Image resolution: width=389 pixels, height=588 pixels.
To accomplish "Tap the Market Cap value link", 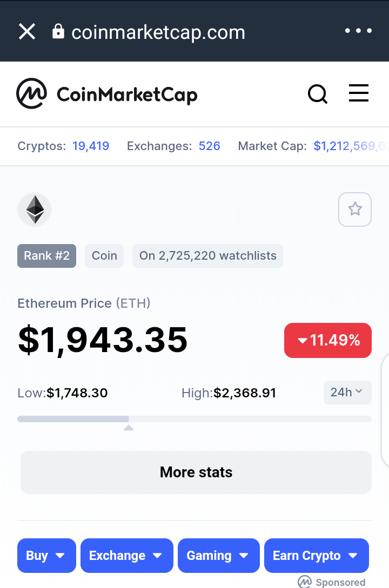I will click(351, 146).
